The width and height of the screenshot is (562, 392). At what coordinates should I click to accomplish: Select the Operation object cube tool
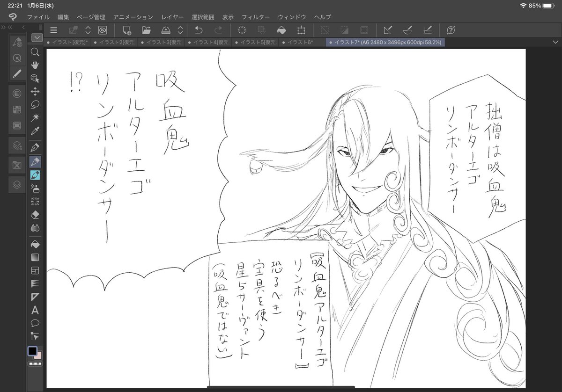[x=35, y=78]
